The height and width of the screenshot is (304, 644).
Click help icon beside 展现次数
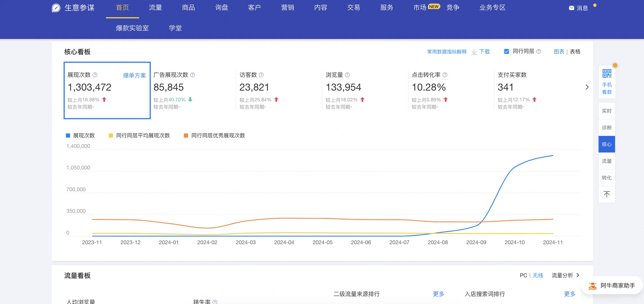(x=95, y=75)
